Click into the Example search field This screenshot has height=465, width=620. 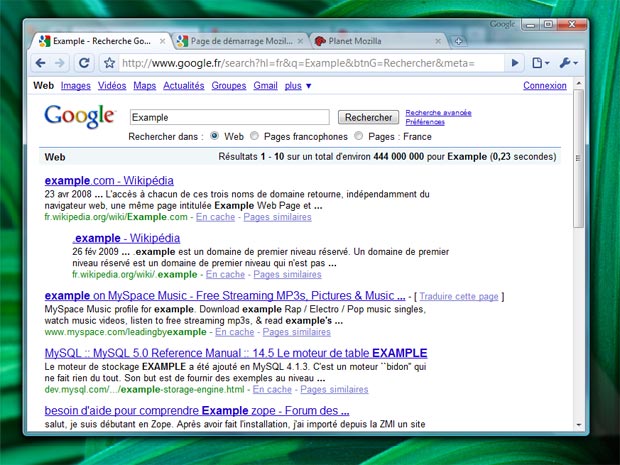coord(229,117)
